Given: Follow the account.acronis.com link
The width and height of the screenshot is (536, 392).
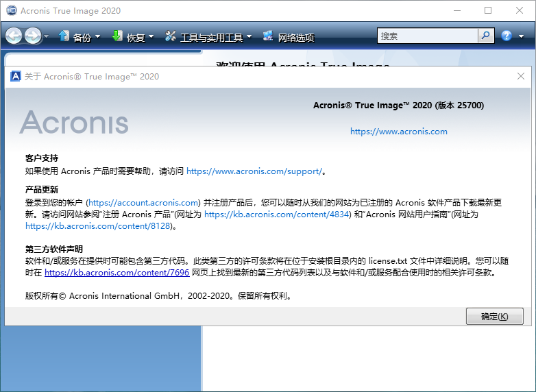Looking at the screenshot, I should (144, 203).
